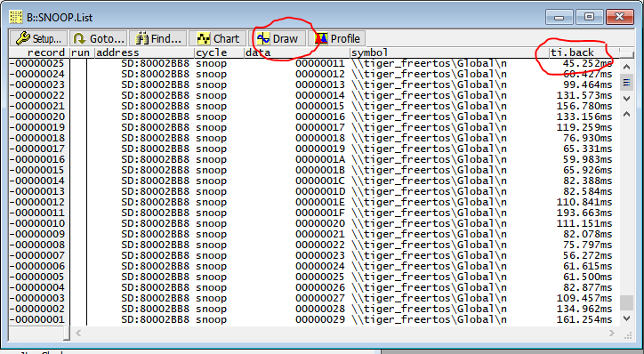Viewport: 644px width, 354px height.
Task: Click time value 156.780ms
Action: (584, 106)
